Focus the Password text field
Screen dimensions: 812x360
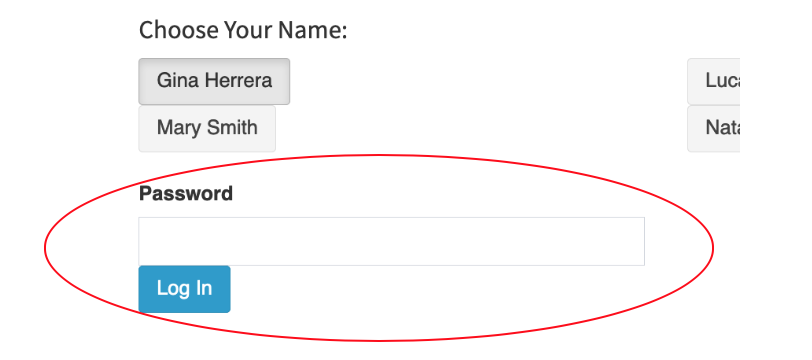point(392,241)
